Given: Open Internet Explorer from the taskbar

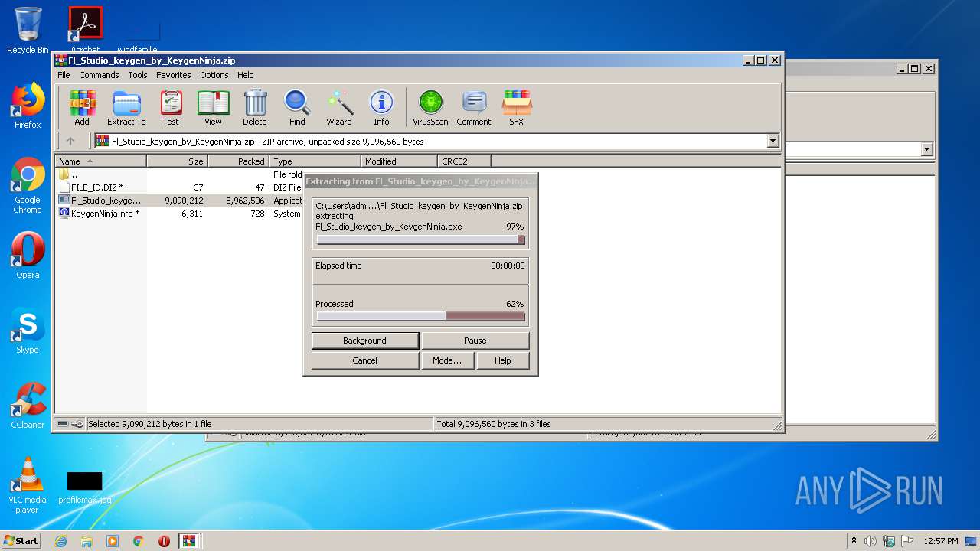Looking at the screenshot, I should coord(60,541).
